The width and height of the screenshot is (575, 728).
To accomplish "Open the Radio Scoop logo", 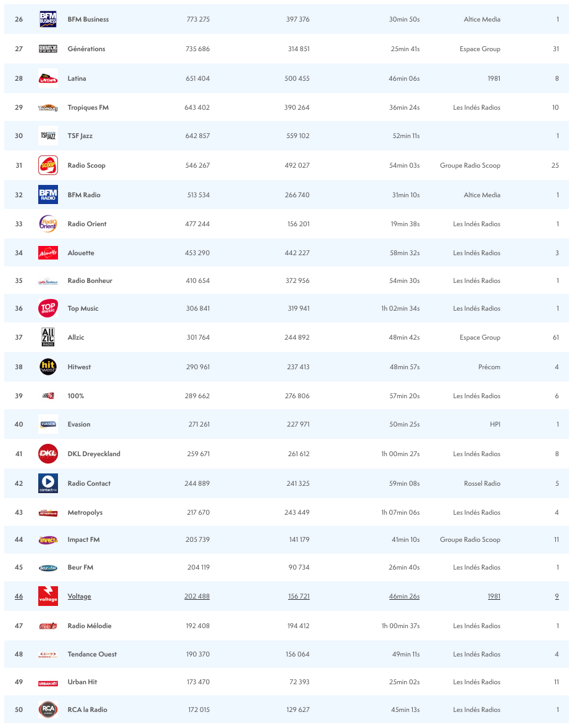I will 48,165.
